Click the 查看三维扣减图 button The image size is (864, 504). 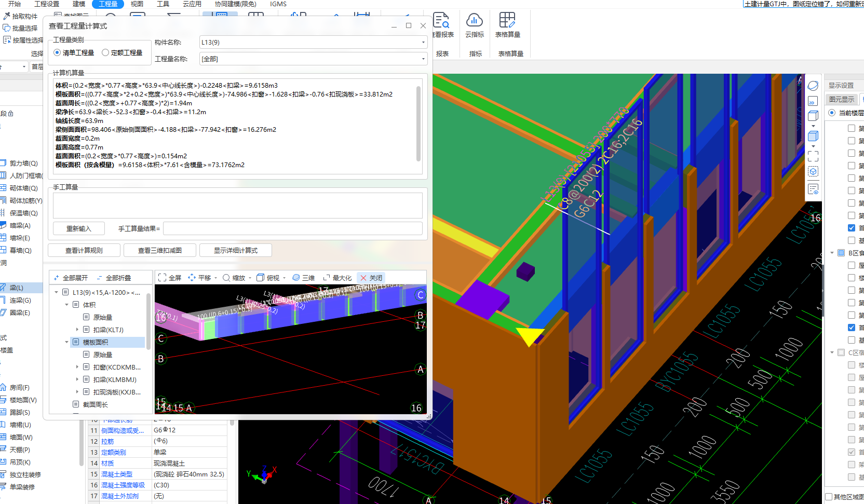pyautogui.click(x=160, y=250)
